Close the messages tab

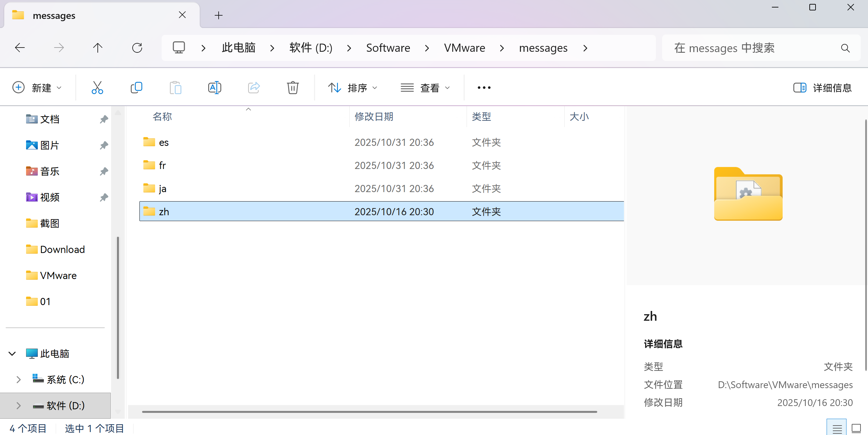click(x=182, y=15)
